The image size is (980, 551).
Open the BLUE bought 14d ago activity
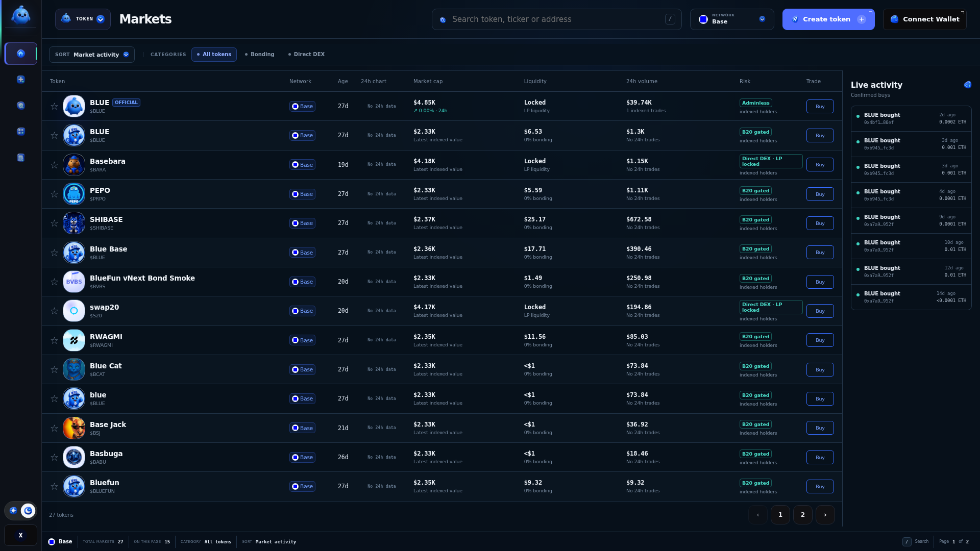[x=911, y=297]
